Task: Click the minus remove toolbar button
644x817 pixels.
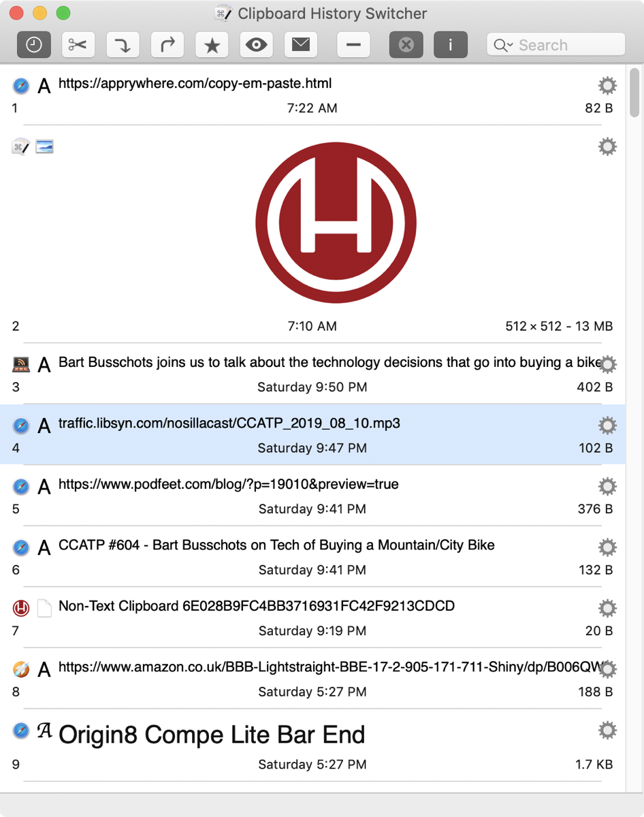Action: pyautogui.click(x=353, y=45)
